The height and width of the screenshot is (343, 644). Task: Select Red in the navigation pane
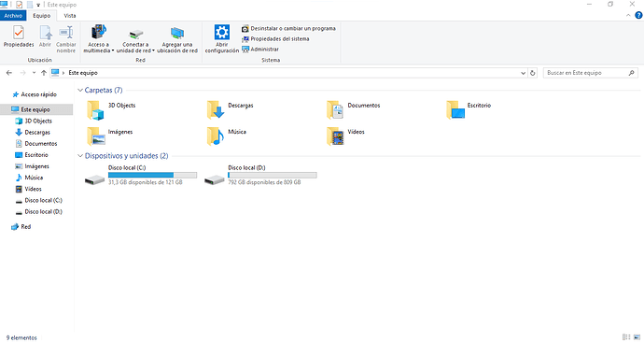[x=21, y=226]
